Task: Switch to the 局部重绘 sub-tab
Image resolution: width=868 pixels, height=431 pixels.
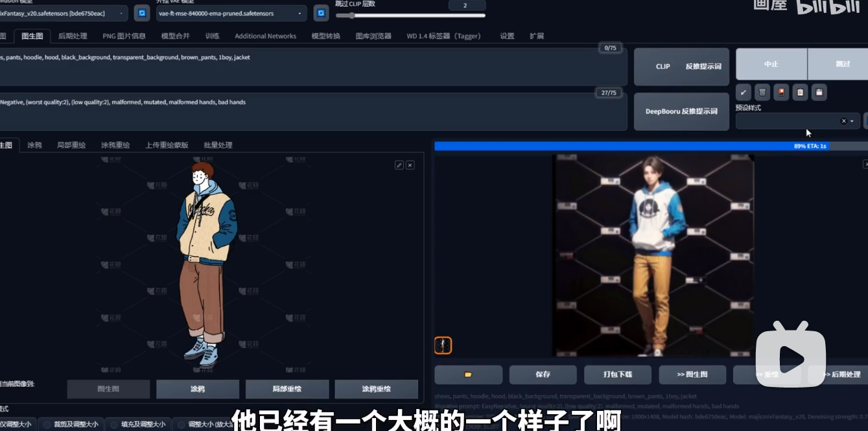Action: 71,145
